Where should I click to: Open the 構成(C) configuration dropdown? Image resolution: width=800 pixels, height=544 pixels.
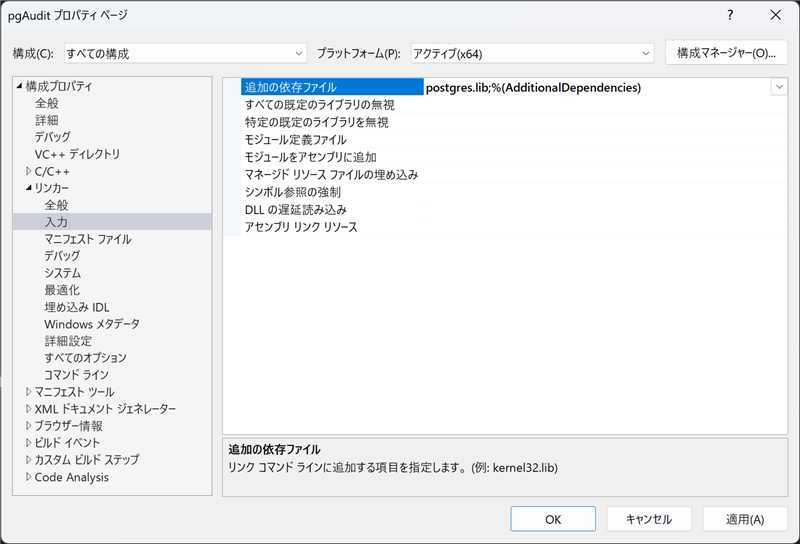click(186, 53)
